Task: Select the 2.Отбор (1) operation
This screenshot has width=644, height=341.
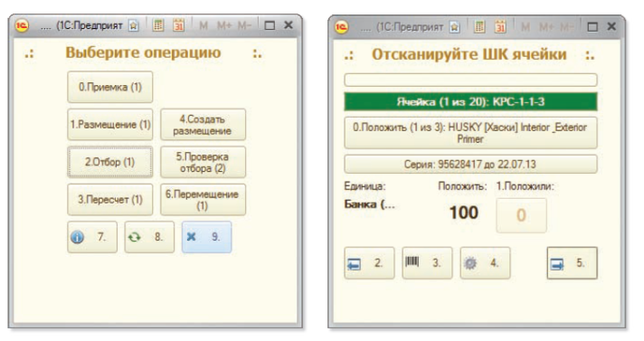Action: coord(110,162)
